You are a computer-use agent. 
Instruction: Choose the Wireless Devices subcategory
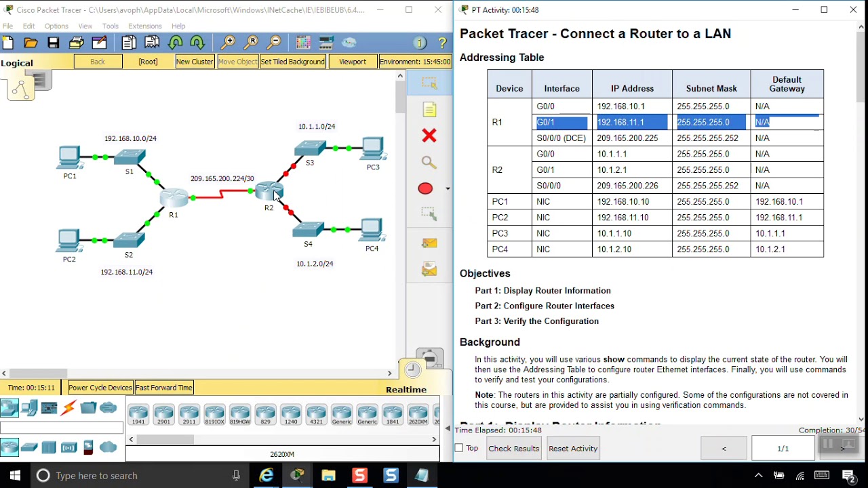68,447
